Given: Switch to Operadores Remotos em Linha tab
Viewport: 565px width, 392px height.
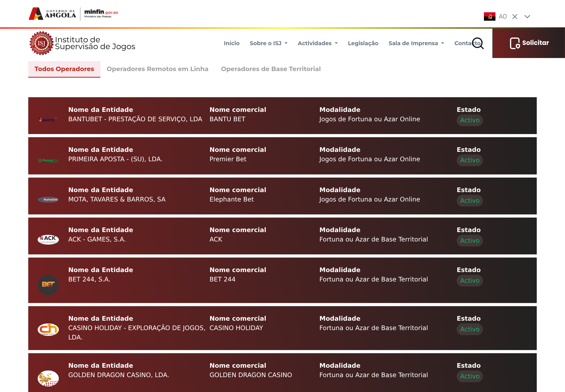Looking at the screenshot, I should point(157,69).
